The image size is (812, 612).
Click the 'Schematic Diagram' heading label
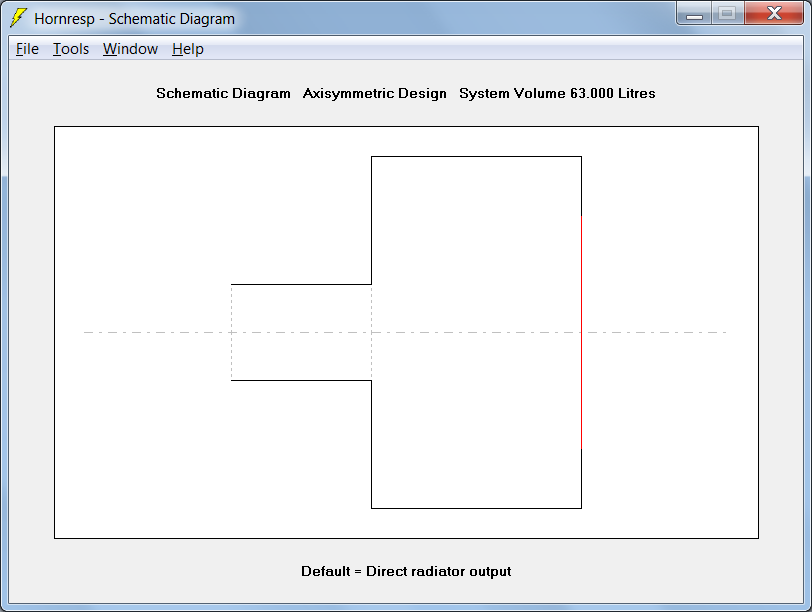point(223,93)
